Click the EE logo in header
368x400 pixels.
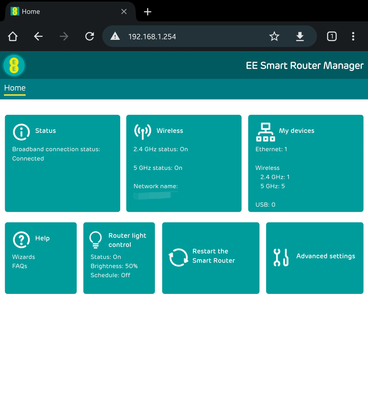pyautogui.click(x=14, y=65)
